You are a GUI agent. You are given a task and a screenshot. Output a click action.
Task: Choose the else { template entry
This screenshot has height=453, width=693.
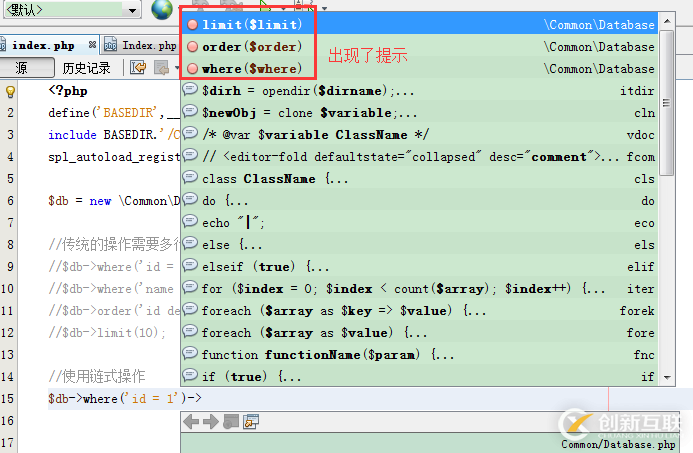pos(419,245)
